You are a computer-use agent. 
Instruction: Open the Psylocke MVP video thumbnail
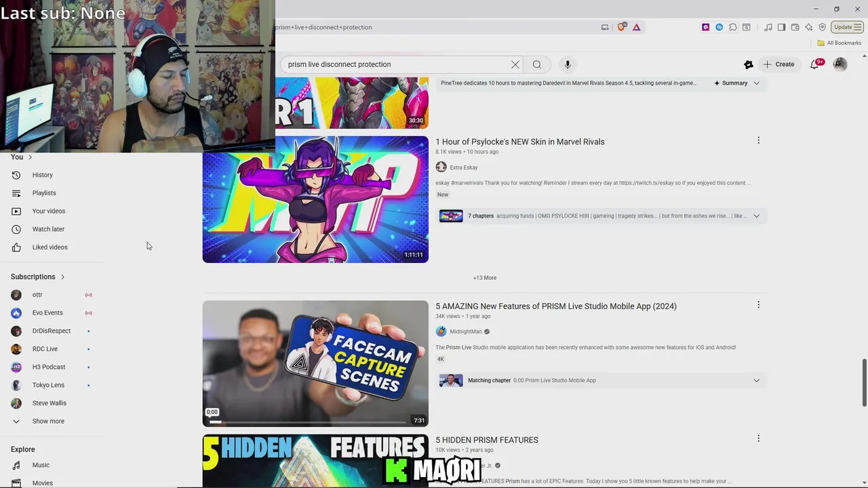[x=315, y=199]
